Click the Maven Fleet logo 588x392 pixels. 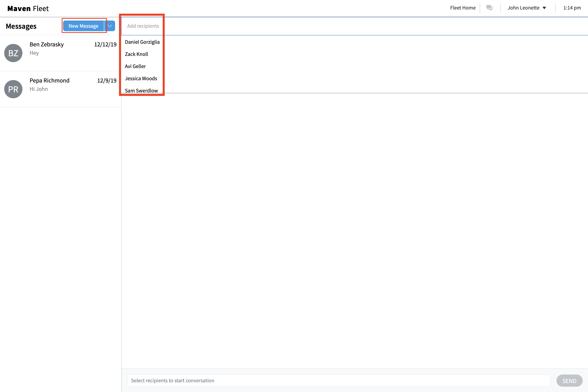tap(28, 9)
